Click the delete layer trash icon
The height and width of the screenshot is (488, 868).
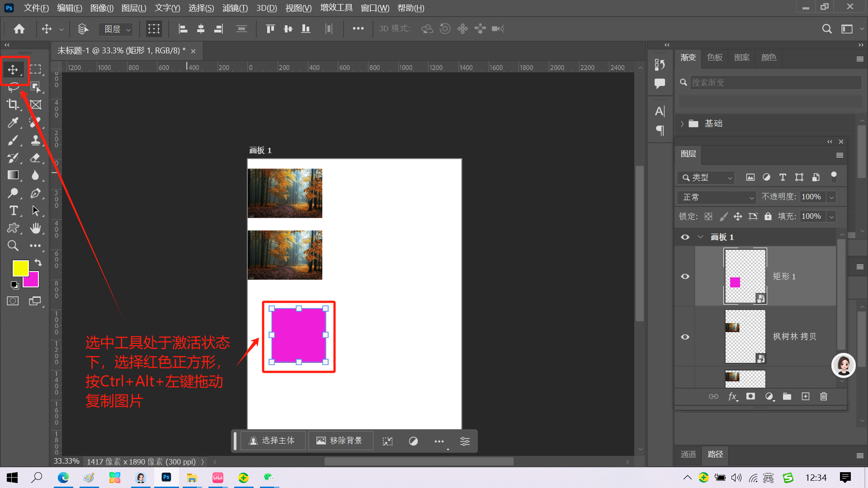click(x=823, y=396)
